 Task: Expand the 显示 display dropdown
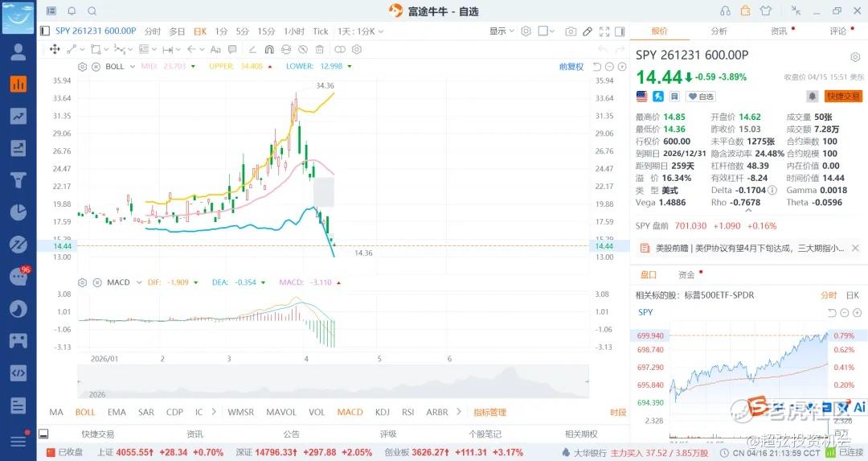click(x=502, y=31)
